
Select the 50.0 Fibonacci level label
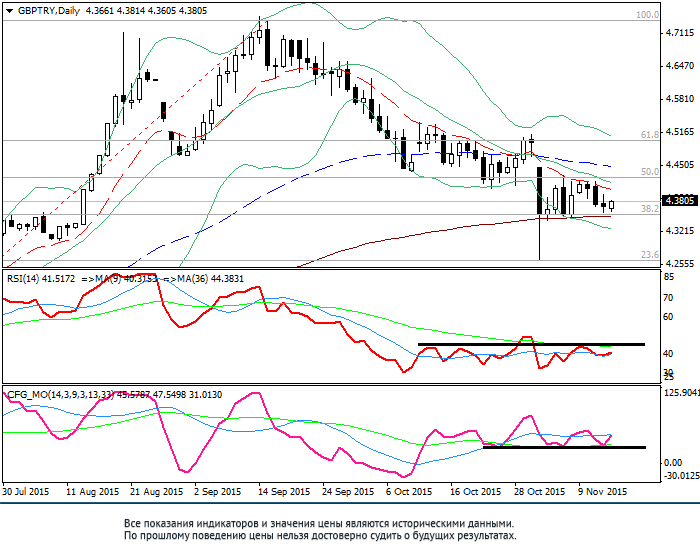[x=650, y=171]
